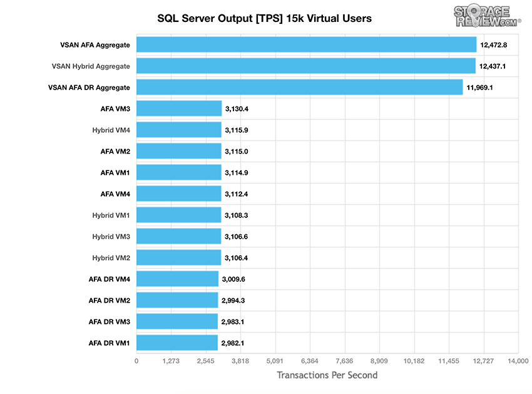Select the x-axis tick label '3,818'
The height and width of the screenshot is (394, 532).
point(240,361)
